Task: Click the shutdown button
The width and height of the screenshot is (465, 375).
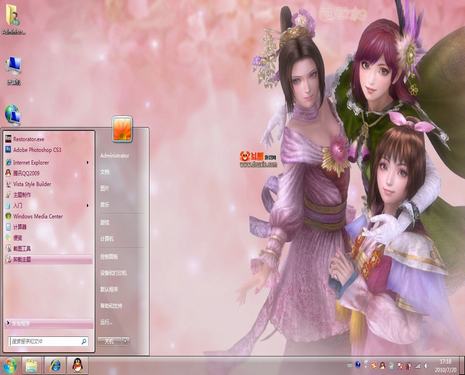Action: (x=110, y=341)
